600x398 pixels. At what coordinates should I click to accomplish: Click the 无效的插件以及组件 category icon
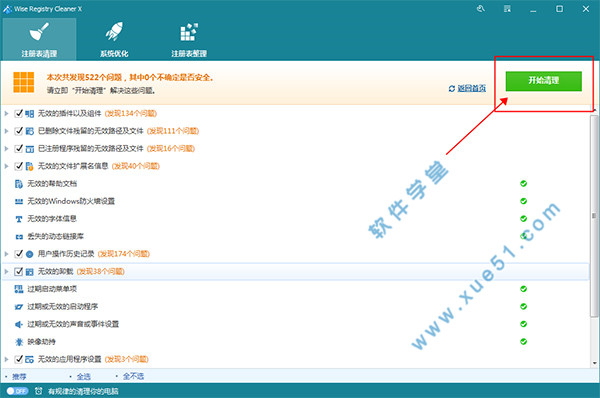click(x=29, y=114)
